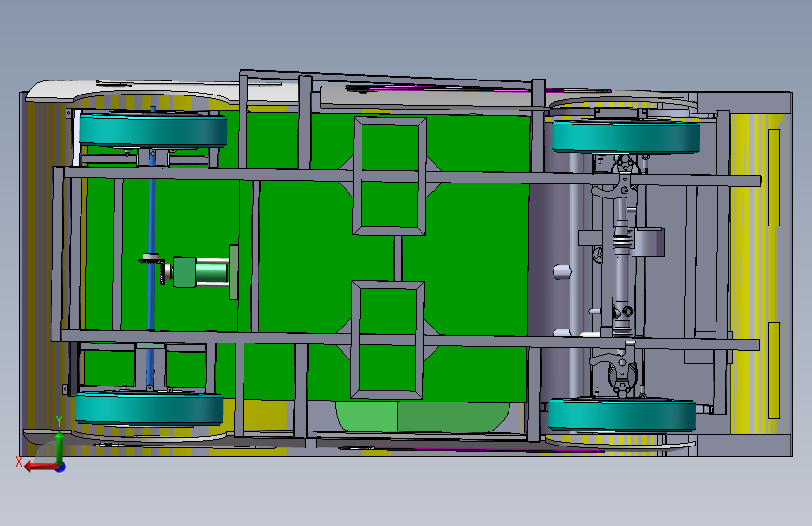
Task: Click the blue Z axis dot of the triad
Action: 61,467
